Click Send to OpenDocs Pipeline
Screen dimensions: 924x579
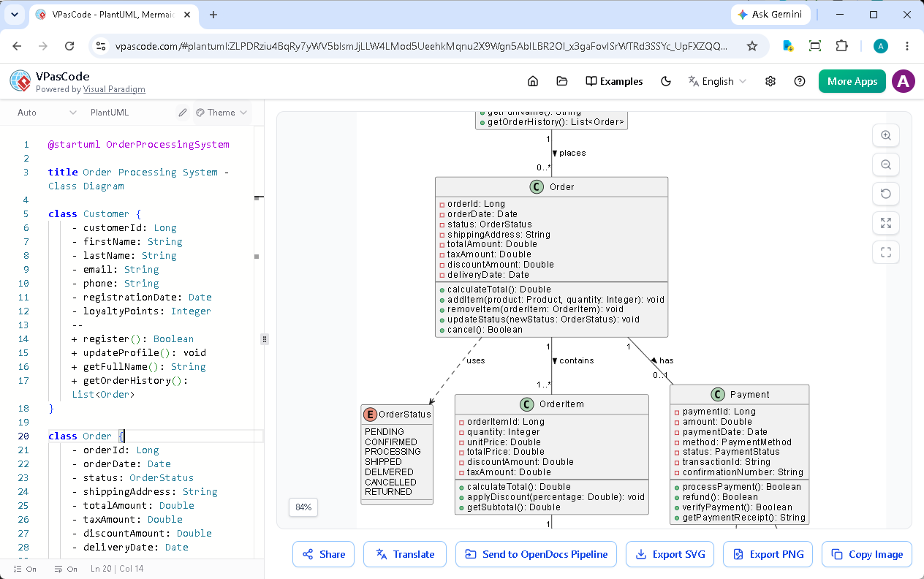536,554
